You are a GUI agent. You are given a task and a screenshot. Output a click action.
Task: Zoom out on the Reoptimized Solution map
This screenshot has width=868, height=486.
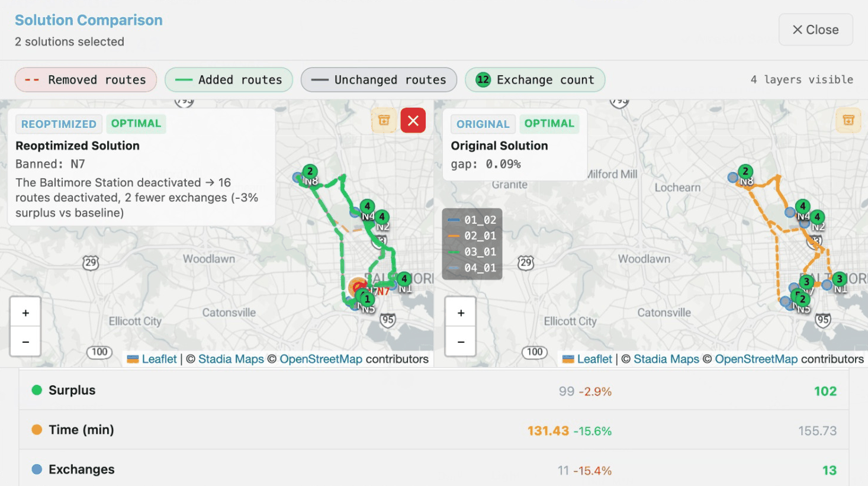[25, 342]
